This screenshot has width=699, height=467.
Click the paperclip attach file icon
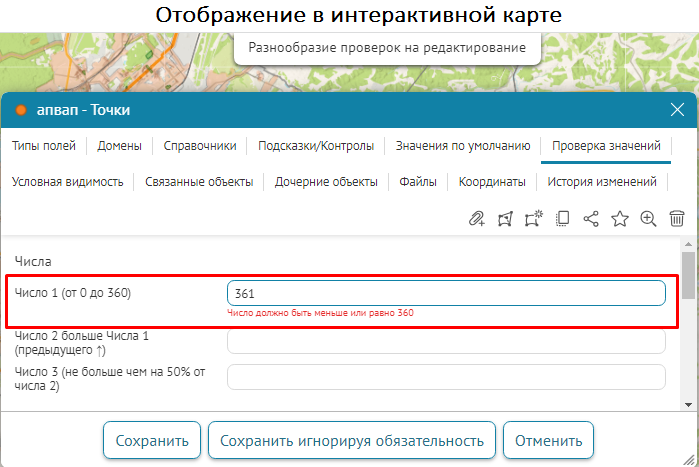pos(477,219)
